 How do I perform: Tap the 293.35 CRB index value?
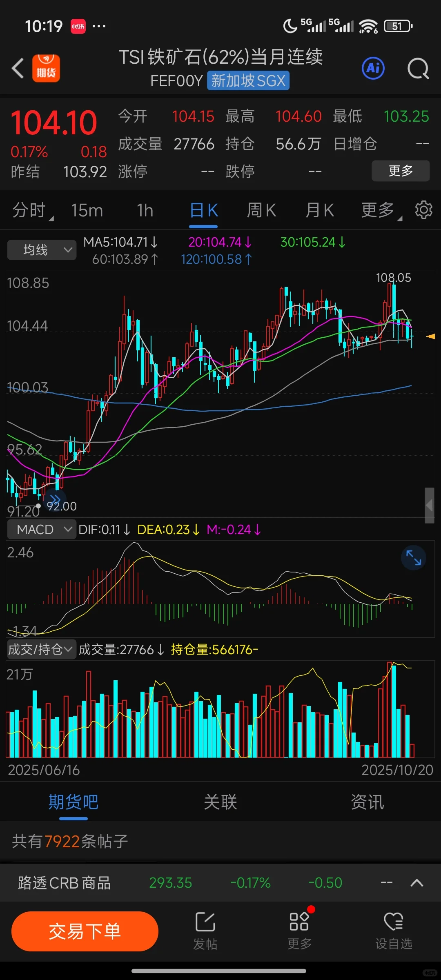pyautogui.click(x=171, y=883)
